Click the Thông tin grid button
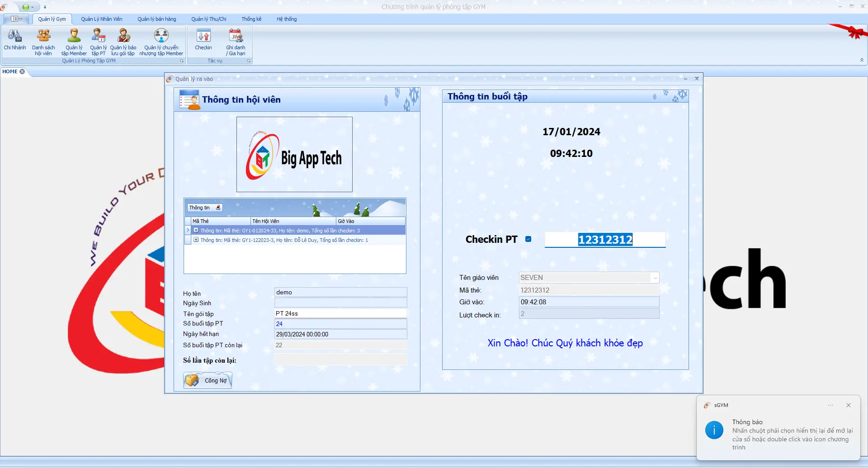The width and height of the screenshot is (868, 468). click(204, 208)
